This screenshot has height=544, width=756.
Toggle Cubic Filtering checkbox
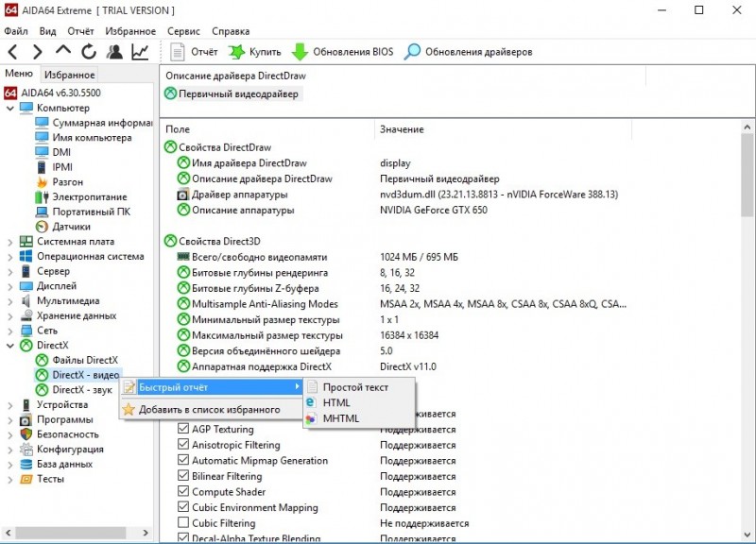tap(183, 522)
